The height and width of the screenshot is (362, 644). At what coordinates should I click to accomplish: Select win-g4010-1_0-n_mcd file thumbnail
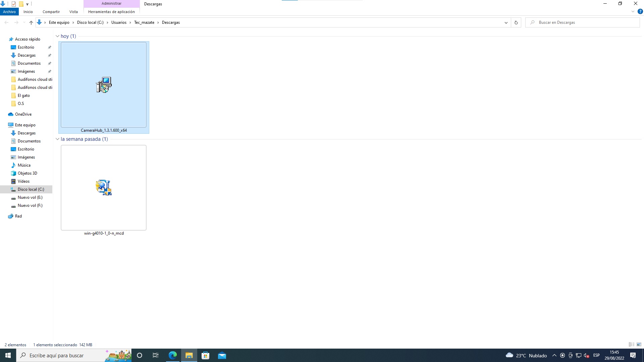tap(104, 188)
